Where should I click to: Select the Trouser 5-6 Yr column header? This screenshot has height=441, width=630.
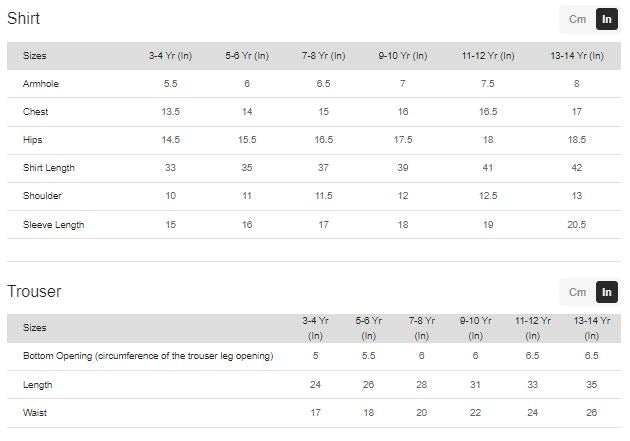(x=369, y=328)
